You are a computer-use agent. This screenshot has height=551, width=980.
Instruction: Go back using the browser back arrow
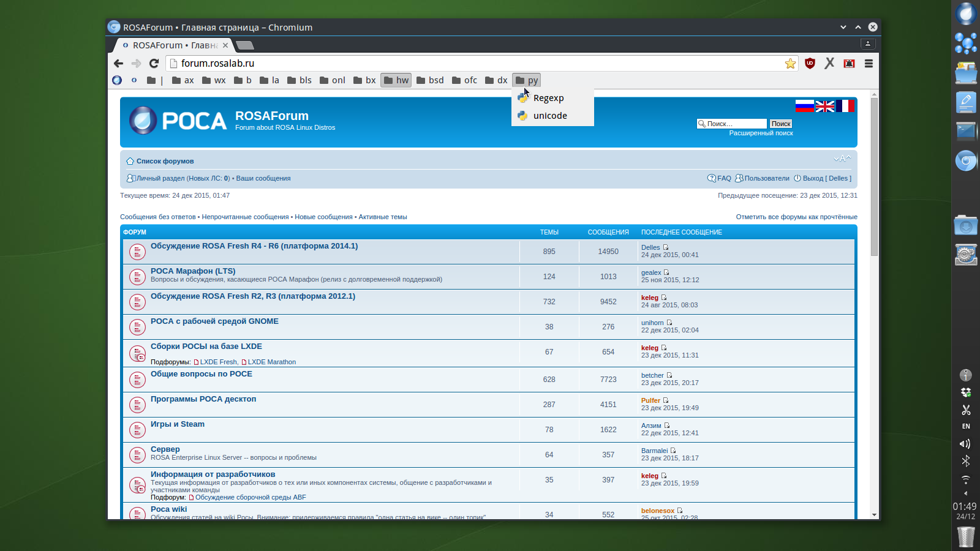pyautogui.click(x=119, y=63)
